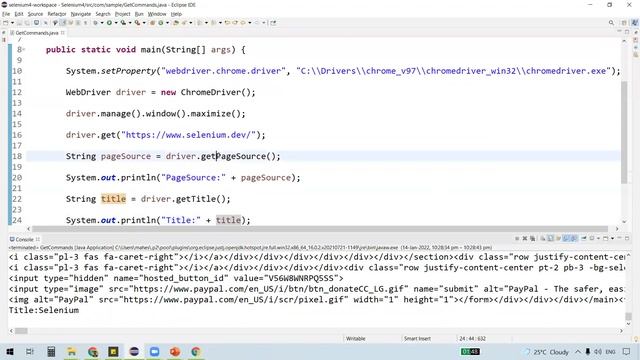
Task: Toggle Word Wrap in Console
Action: click(x=558, y=238)
